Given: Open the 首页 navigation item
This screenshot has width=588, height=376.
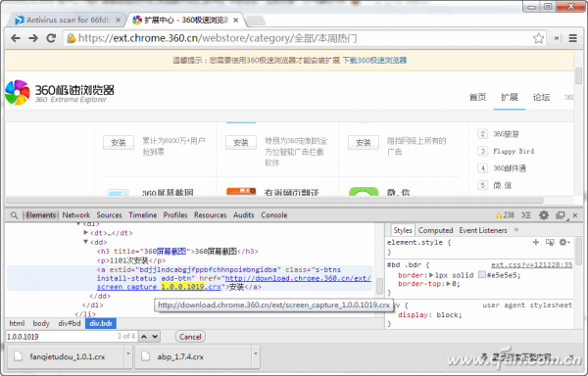Looking at the screenshot, I should pos(478,97).
